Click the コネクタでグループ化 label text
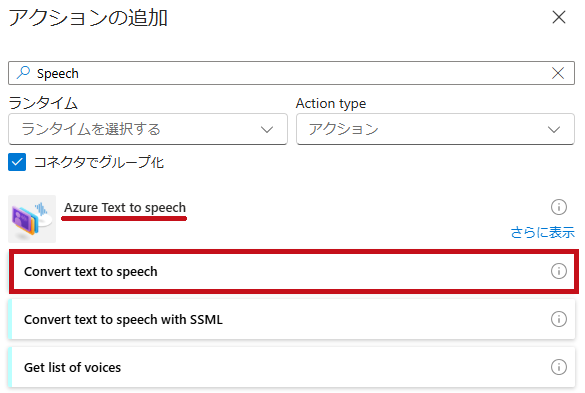Screen dimensions: 585x393 [99, 162]
